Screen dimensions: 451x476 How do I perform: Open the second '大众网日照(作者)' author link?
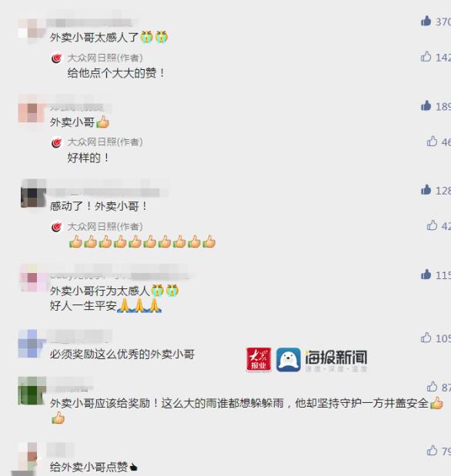[105, 141]
